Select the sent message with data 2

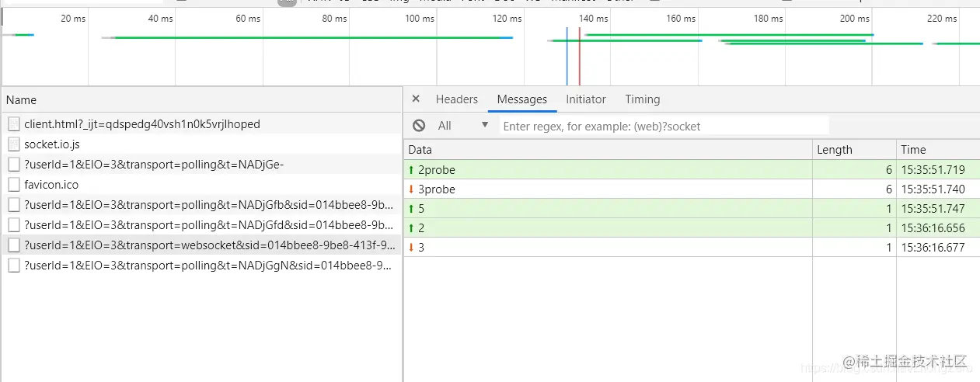tap(692, 227)
